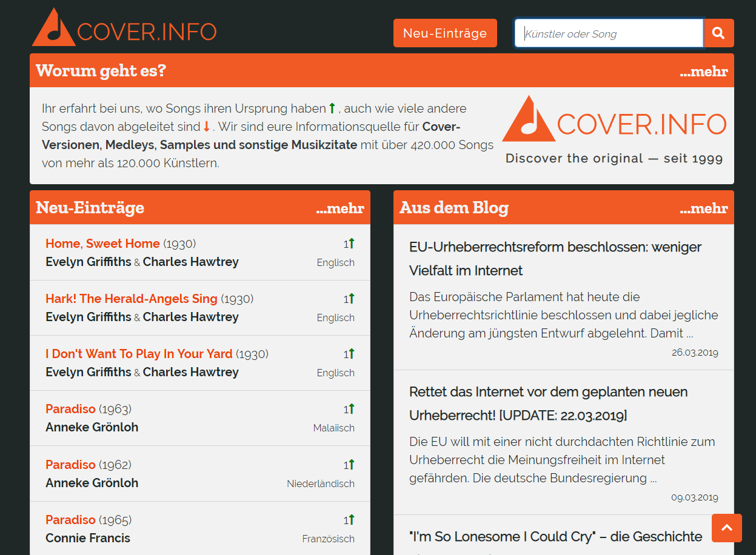Click the green arrow beside Paradiso (1963)

pos(352,409)
